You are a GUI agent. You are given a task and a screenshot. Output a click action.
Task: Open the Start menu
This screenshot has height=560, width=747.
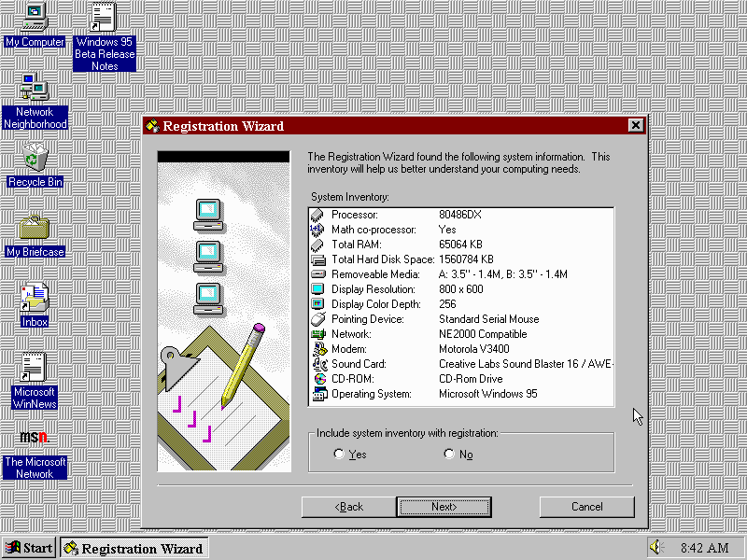pos(30,548)
